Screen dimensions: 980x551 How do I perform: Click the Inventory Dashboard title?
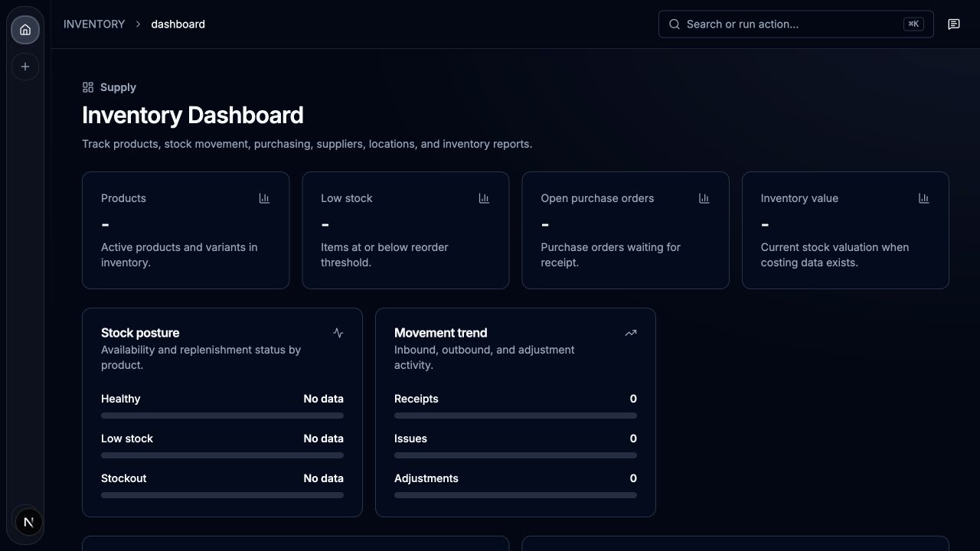[x=193, y=115]
